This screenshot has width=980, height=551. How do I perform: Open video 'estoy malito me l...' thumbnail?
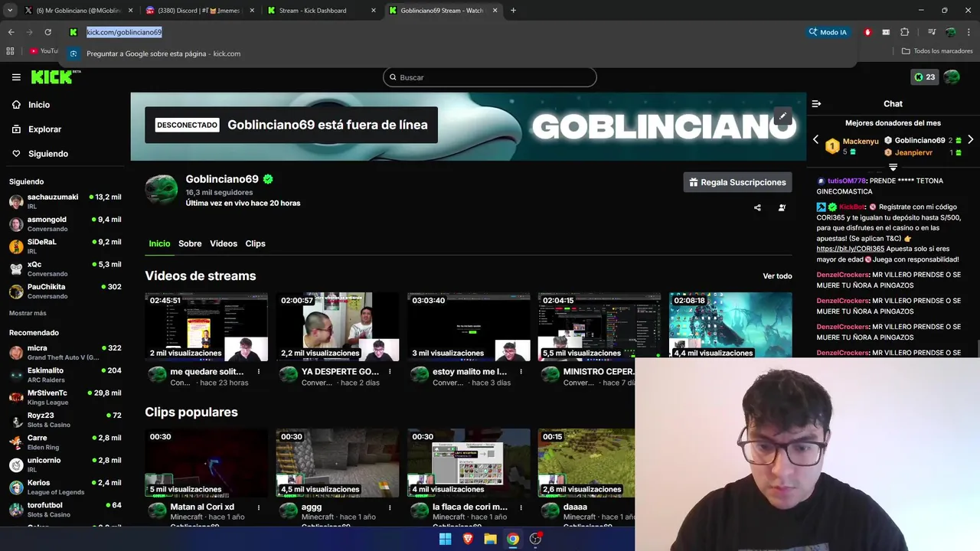tap(469, 326)
